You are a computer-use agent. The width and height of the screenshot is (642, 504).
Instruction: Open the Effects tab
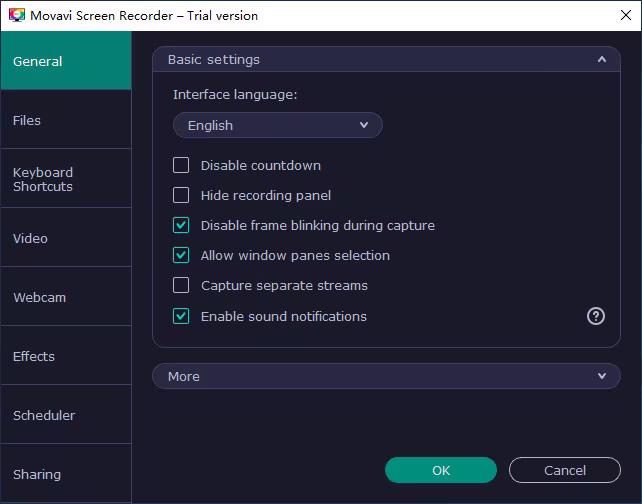click(66, 356)
